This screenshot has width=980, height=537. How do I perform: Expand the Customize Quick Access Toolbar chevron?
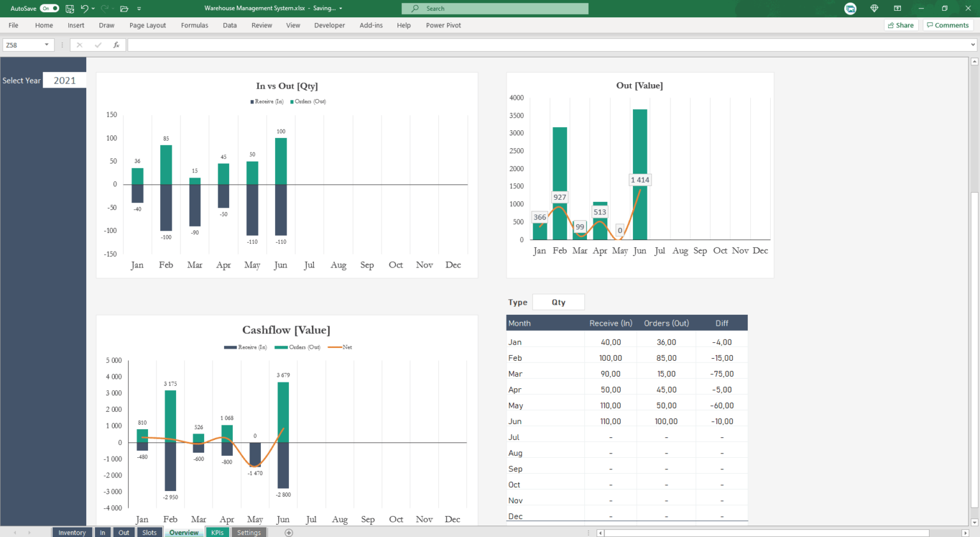[139, 8]
